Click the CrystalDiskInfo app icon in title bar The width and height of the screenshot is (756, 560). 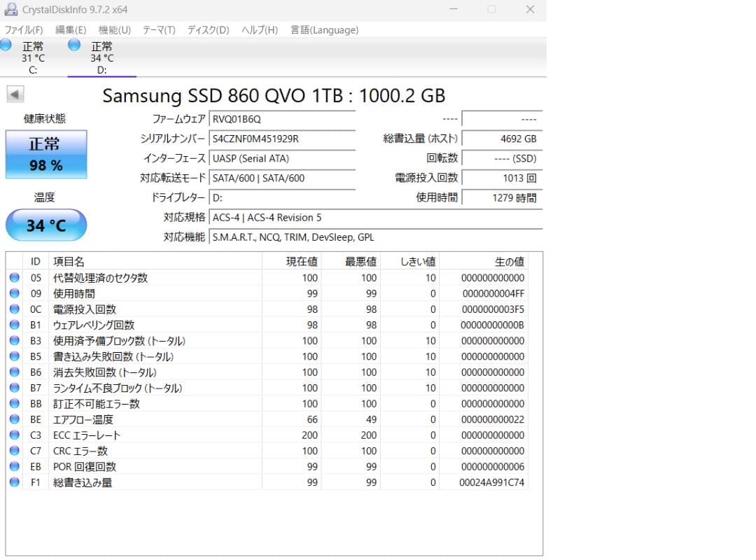(x=10, y=9)
